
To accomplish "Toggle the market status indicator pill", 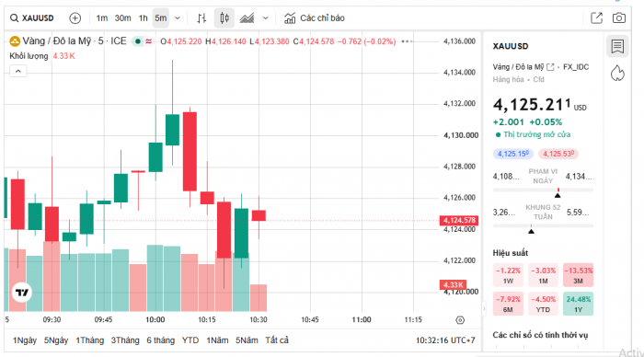I will point(143,41).
